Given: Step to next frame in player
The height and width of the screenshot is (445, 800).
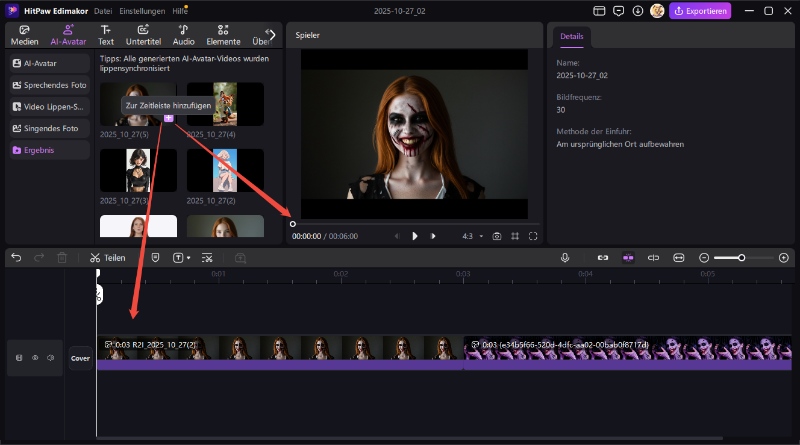Looking at the screenshot, I should click(433, 236).
